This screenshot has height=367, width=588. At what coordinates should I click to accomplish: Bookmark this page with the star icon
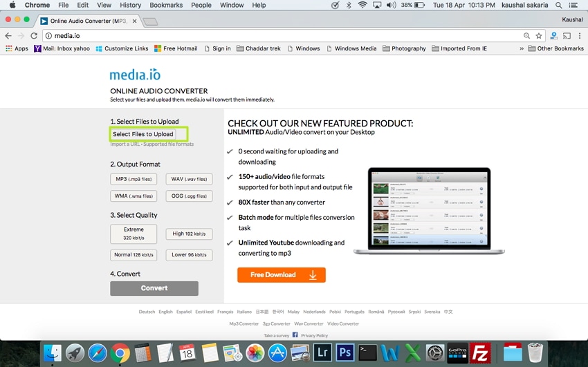tap(539, 36)
